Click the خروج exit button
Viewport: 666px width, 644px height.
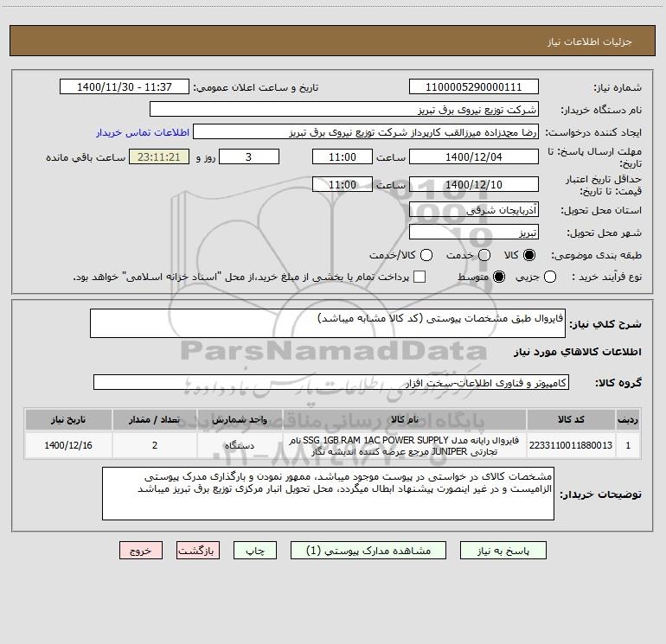(141, 551)
